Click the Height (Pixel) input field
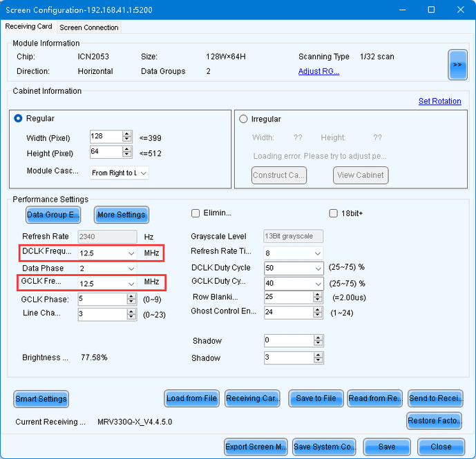 click(106, 152)
